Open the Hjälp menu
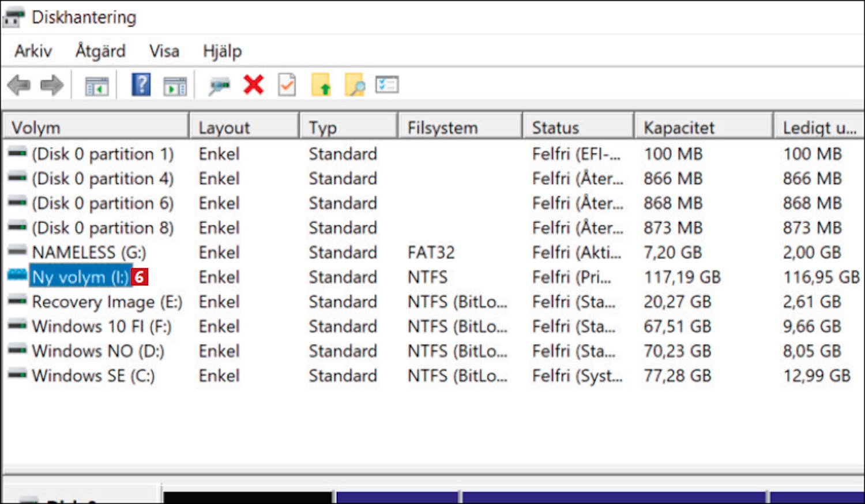Screen dimensions: 865x504 click(x=222, y=51)
